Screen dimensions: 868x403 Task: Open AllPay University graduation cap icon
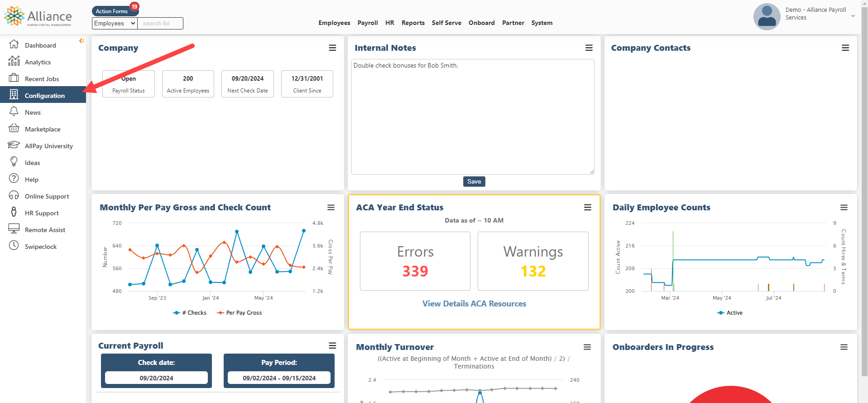(14, 145)
